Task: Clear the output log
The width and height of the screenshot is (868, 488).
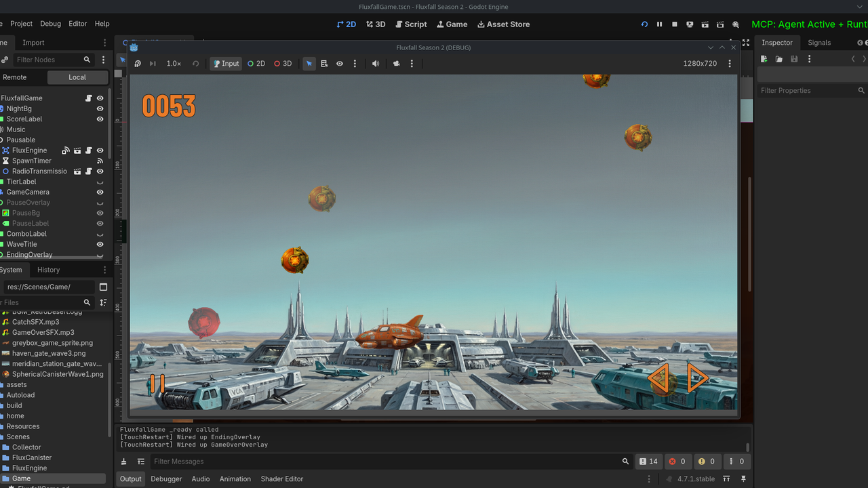Action: (124, 462)
